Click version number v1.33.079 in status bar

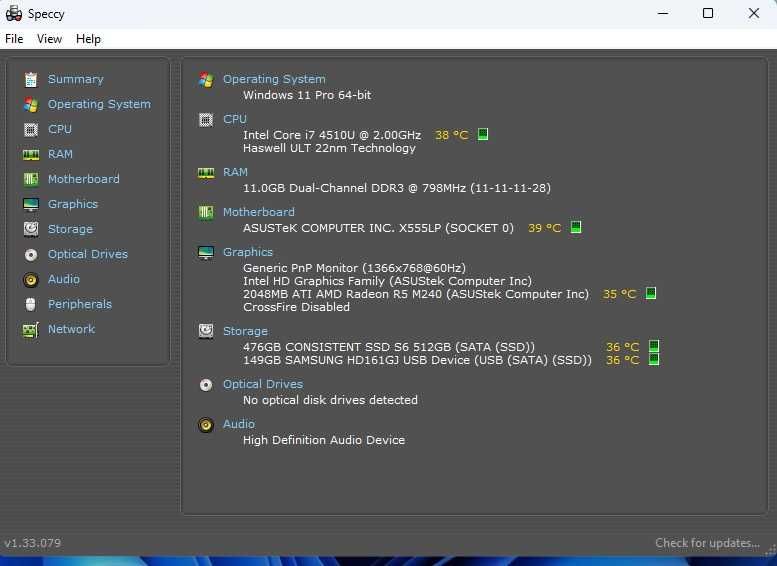33,543
